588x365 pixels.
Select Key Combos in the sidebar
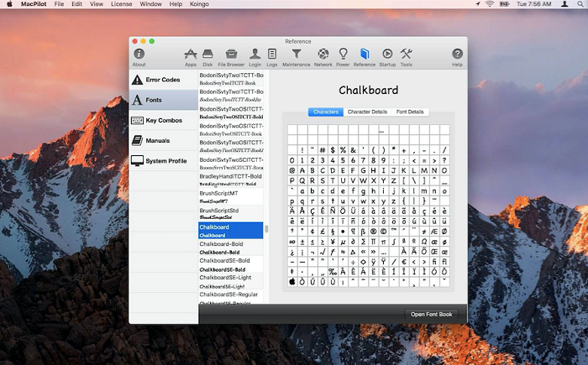click(164, 120)
